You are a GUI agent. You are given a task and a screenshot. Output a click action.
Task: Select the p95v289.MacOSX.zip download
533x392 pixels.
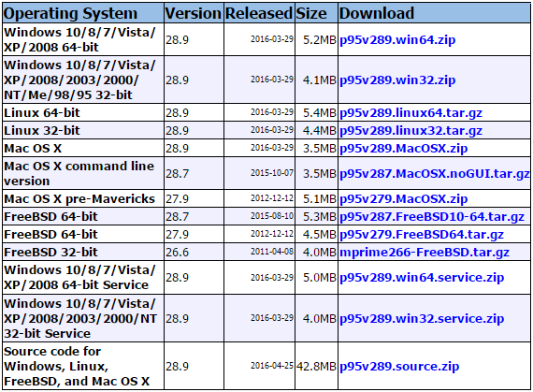(403, 149)
